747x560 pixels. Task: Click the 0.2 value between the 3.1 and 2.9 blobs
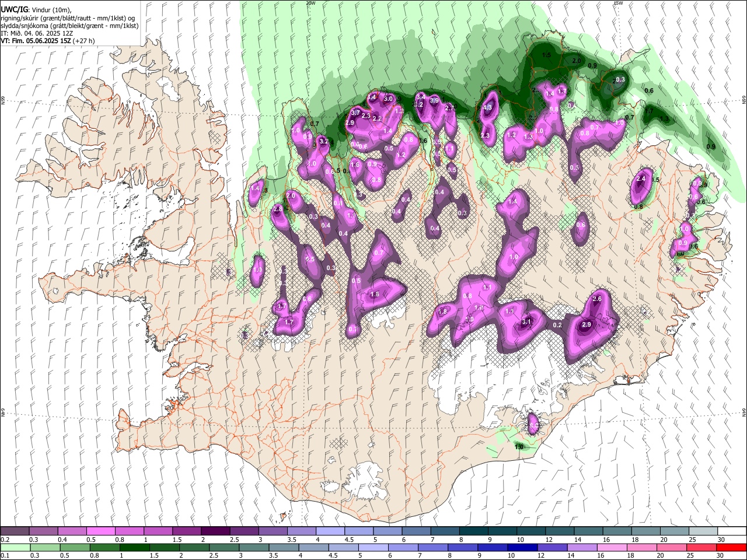point(557,325)
